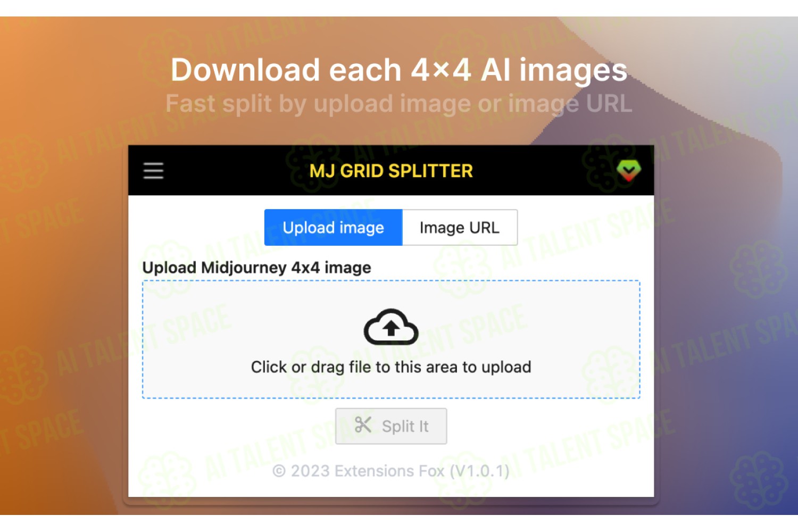Click inside the dashed upload drop zone
The image size is (798, 532).
(391, 339)
